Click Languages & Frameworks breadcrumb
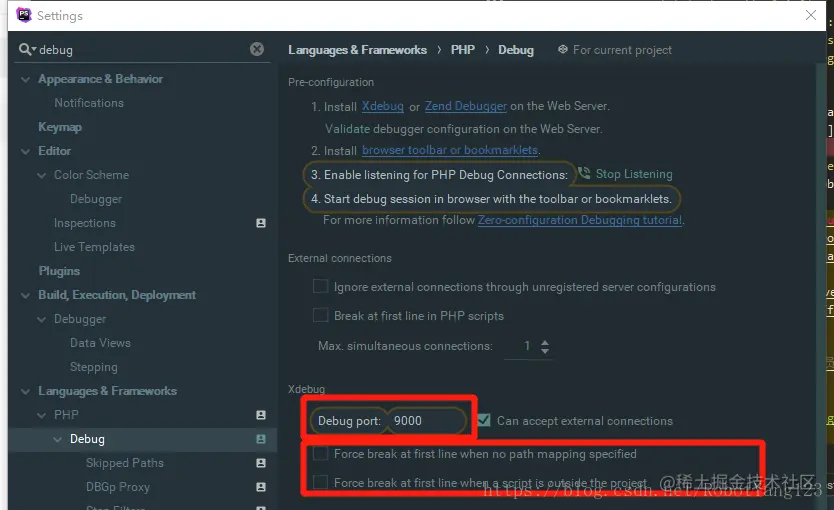Viewport: 834px width, 510px height. click(357, 49)
